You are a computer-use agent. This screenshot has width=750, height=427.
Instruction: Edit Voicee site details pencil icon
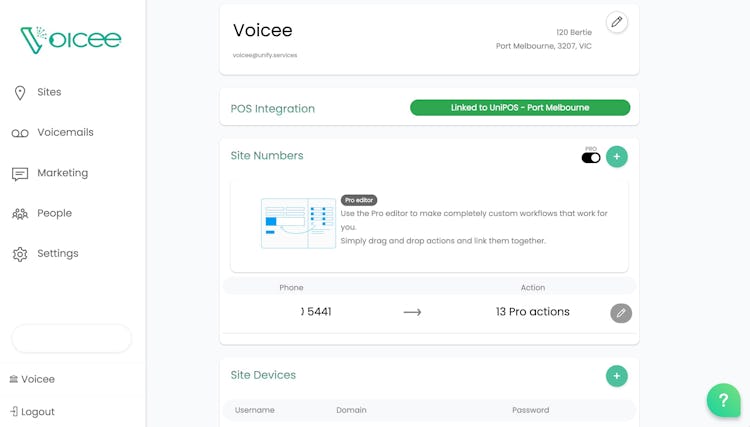(x=617, y=22)
